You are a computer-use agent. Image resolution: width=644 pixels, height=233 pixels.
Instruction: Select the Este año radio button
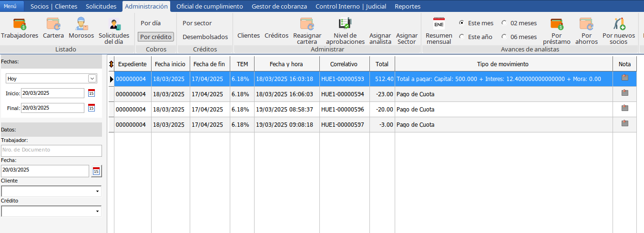tap(461, 37)
